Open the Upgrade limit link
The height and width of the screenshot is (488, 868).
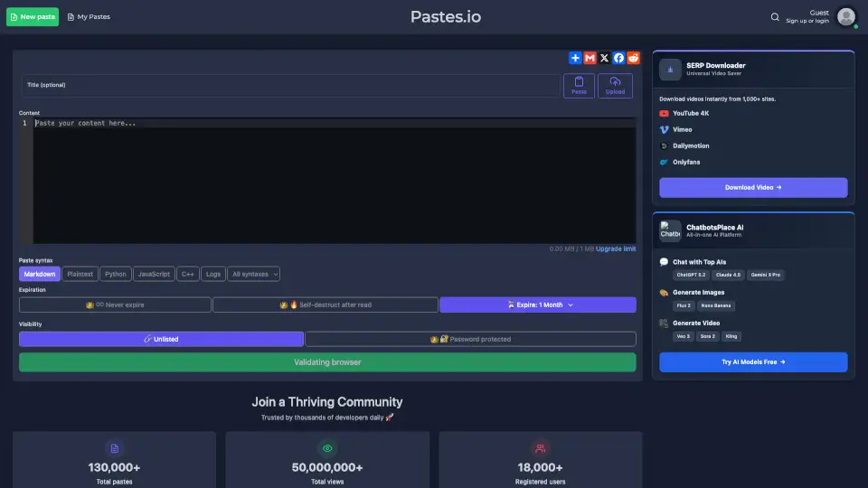coord(616,249)
